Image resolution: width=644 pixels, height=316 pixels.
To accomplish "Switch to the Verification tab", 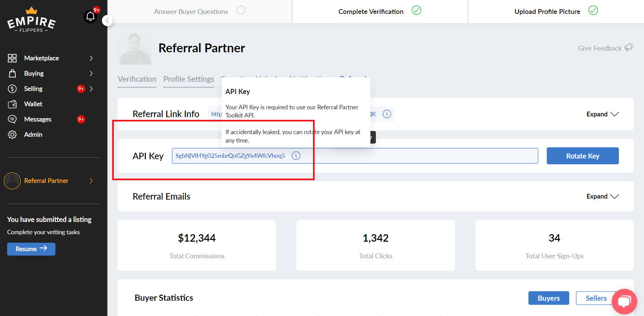I will coord(137,79).
